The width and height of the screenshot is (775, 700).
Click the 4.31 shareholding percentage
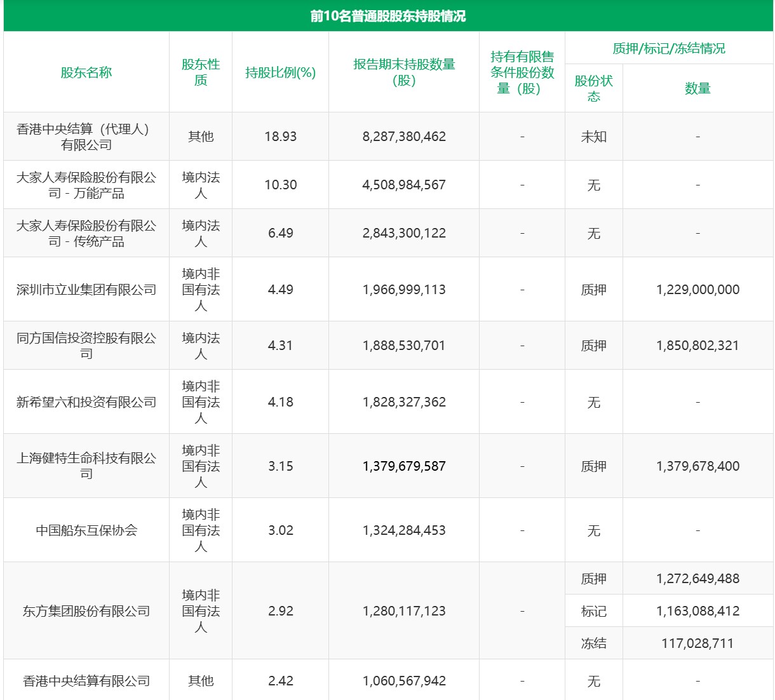281,346
